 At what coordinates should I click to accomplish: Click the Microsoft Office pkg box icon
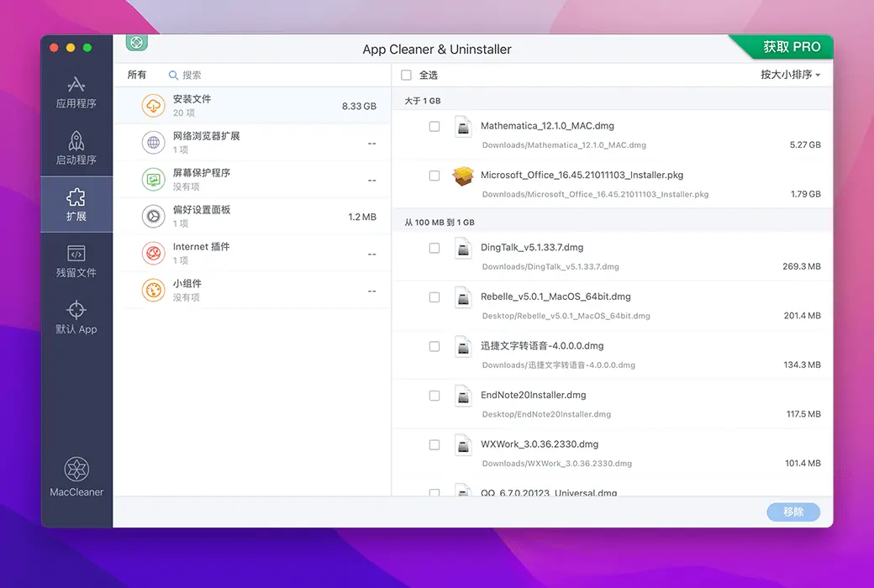tap(463, 176)
